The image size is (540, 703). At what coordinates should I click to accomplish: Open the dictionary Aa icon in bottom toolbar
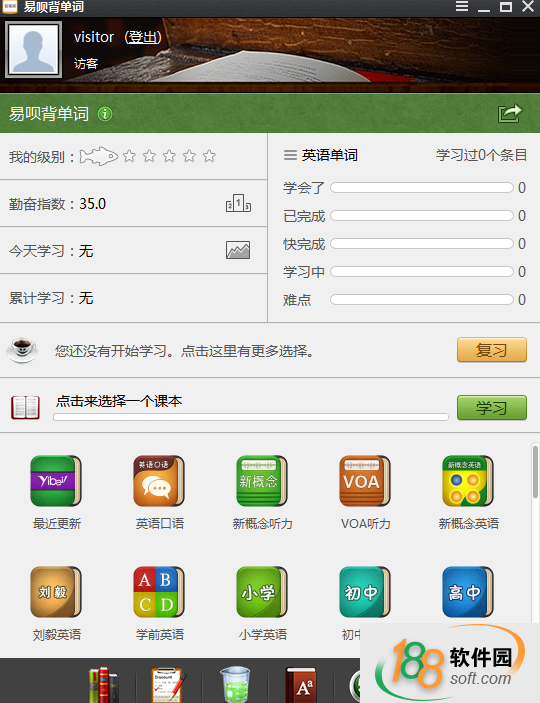point(301,685)
